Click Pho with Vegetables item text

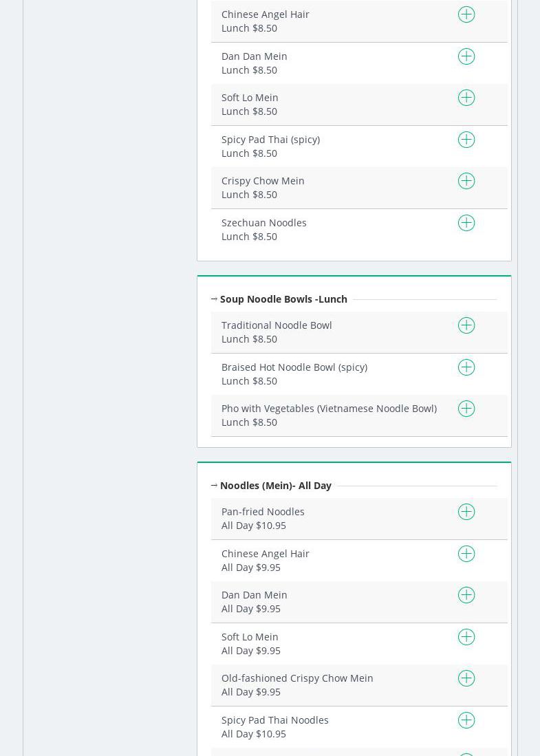[x=329, y=409]
